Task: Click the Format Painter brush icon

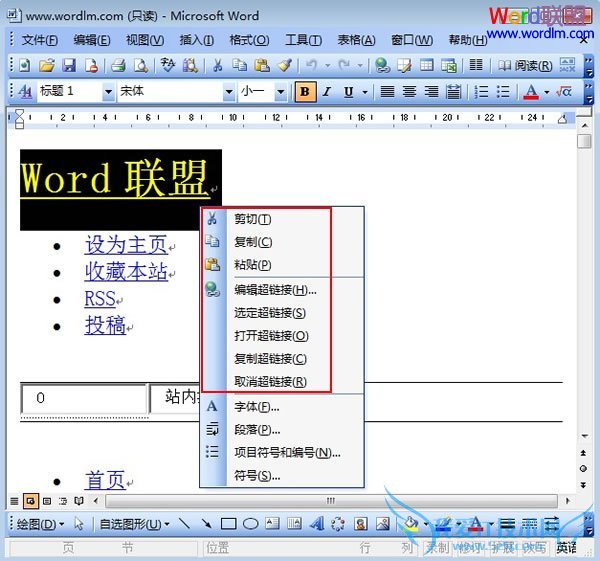Action: pyautogui.click(x=284, y=66)
